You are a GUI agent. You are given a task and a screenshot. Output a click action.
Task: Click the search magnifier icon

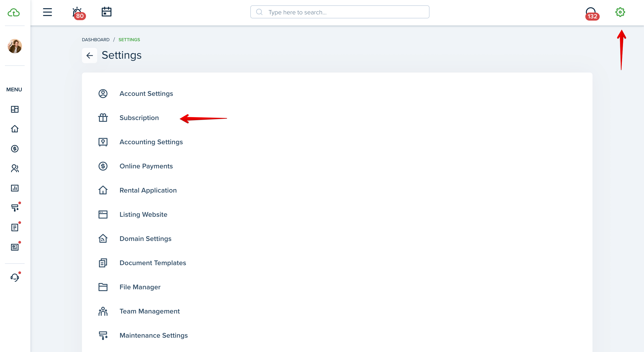260,12
